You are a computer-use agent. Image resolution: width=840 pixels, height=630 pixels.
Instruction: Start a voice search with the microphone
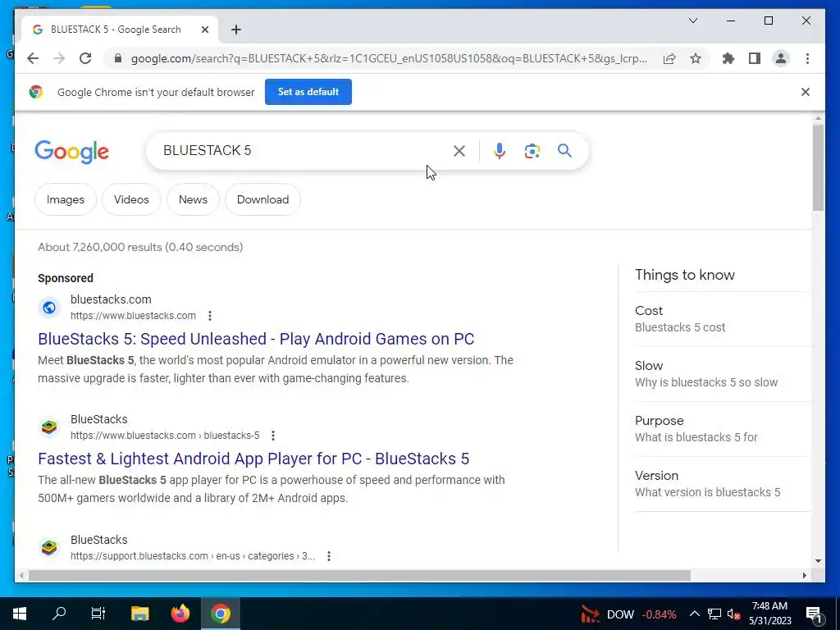point(499,151)
